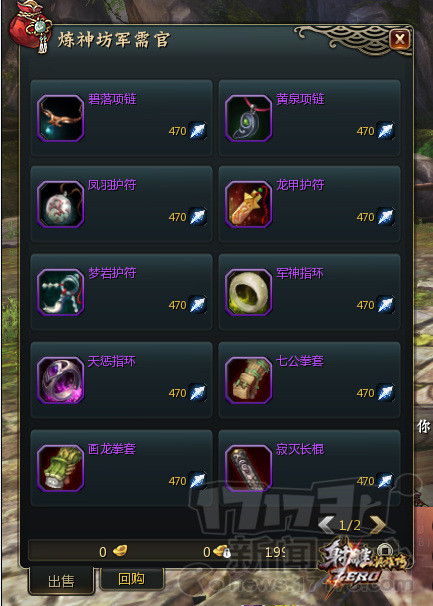The image size is (433, 606).
Task: Select the 黄泉项链 pendant icon
Action: click(x=249, y=118)
